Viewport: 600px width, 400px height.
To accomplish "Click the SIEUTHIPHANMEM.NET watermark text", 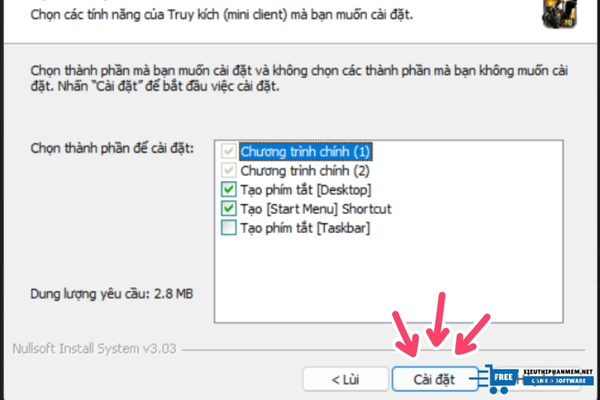I will click(x=558, y=372).
